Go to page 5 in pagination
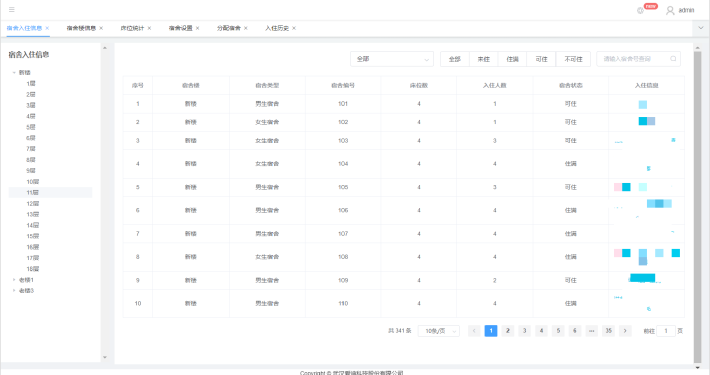Image resolution: width=710 pixels, height=375 pixels. 558,331
